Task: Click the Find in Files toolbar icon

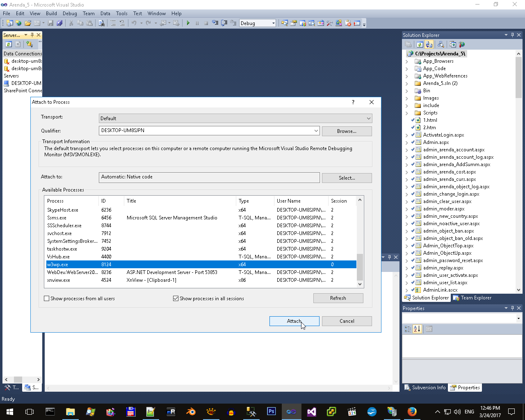Action: tap(101, 23)
